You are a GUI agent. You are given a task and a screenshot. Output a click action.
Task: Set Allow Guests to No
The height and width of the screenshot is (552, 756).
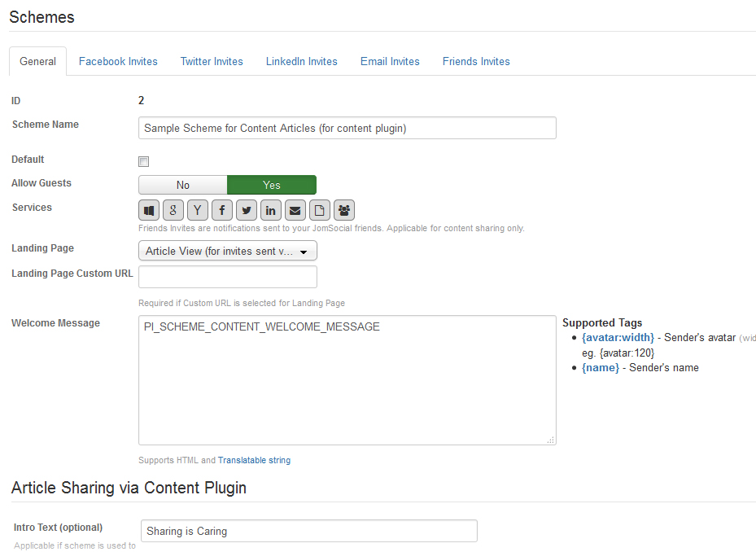pyautogui.click(x=183, y=185)
